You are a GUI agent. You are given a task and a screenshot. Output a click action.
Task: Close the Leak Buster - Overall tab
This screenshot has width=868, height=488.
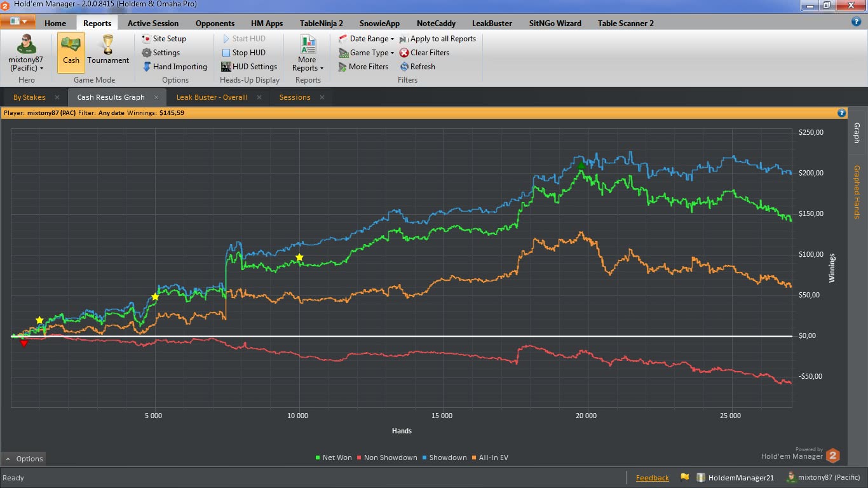(259, 97)
